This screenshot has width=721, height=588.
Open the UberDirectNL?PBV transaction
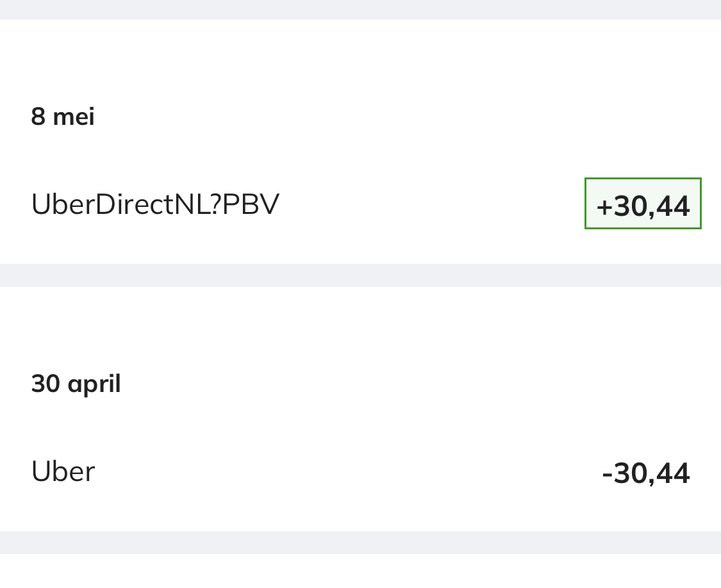(360, 204)
